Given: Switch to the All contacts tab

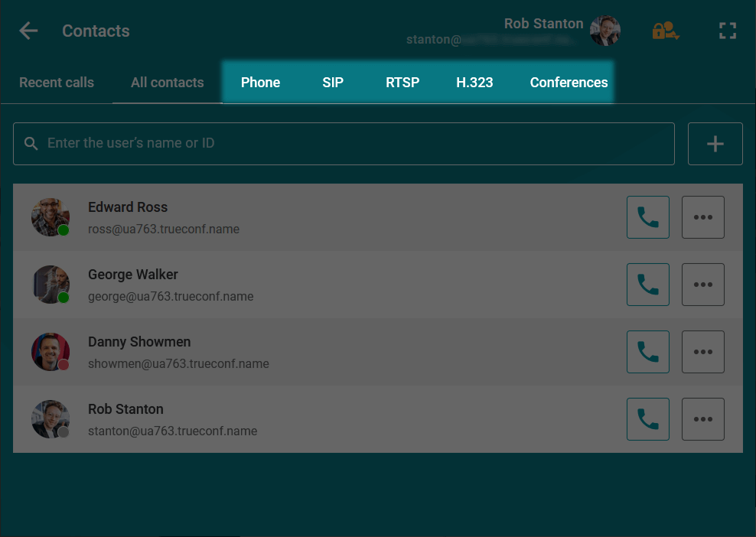Looking at the screenshot, I should tap(168, 83).
